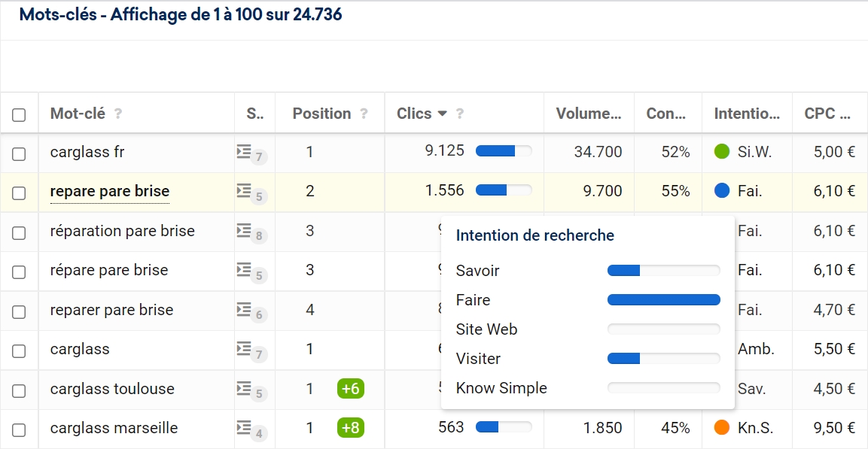868x449 pixels.
Task: Click the Visiter intent bar
Action: (x=664, y=358)
